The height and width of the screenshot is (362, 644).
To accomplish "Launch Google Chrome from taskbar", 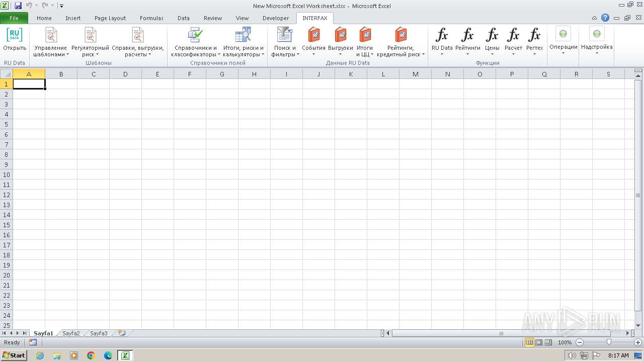I will (91, 355).
